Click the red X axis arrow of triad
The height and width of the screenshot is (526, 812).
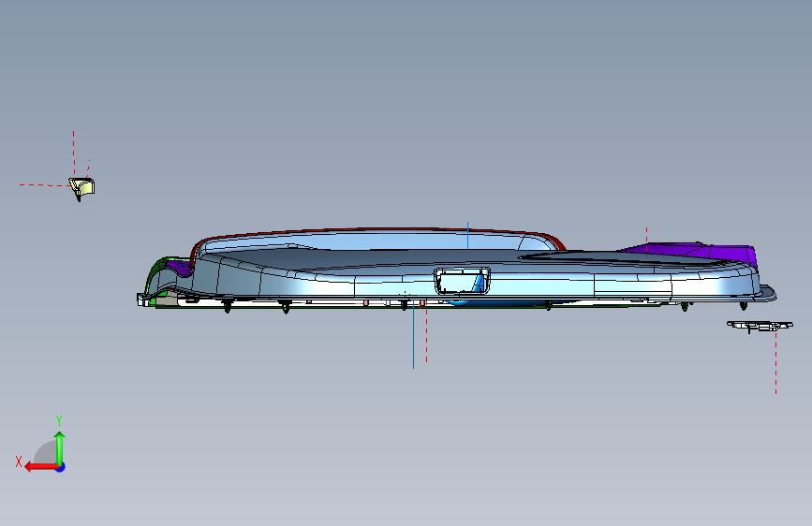pyautogui.click(x=40, y=467)
